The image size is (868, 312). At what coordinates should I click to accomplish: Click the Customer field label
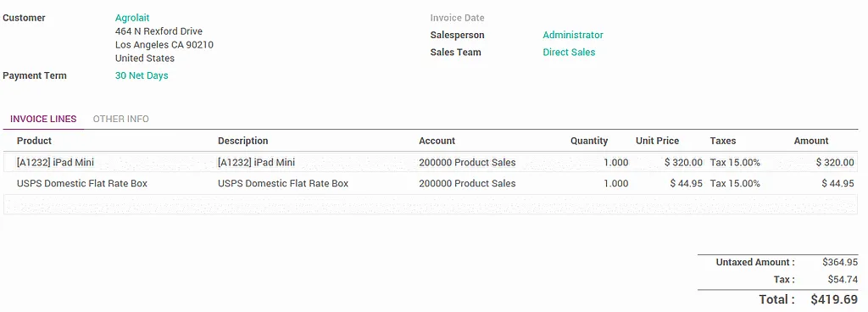(24, 18)
